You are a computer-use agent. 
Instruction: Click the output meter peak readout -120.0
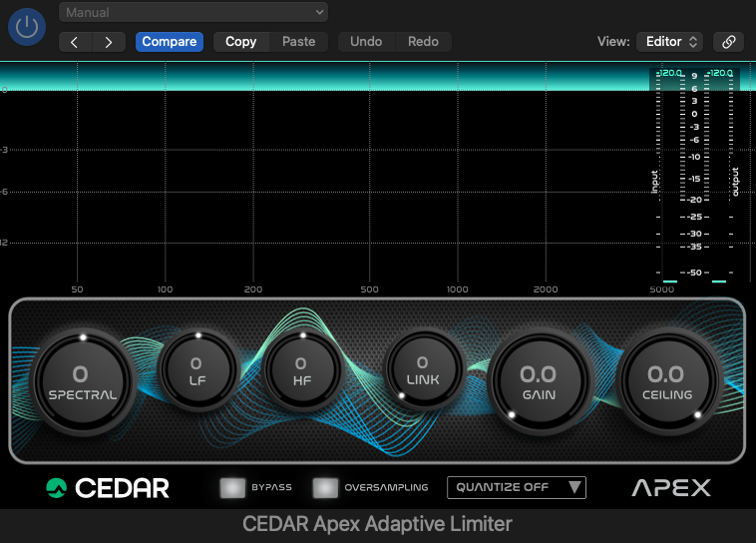pyautogui.click(x=720, y=73)
